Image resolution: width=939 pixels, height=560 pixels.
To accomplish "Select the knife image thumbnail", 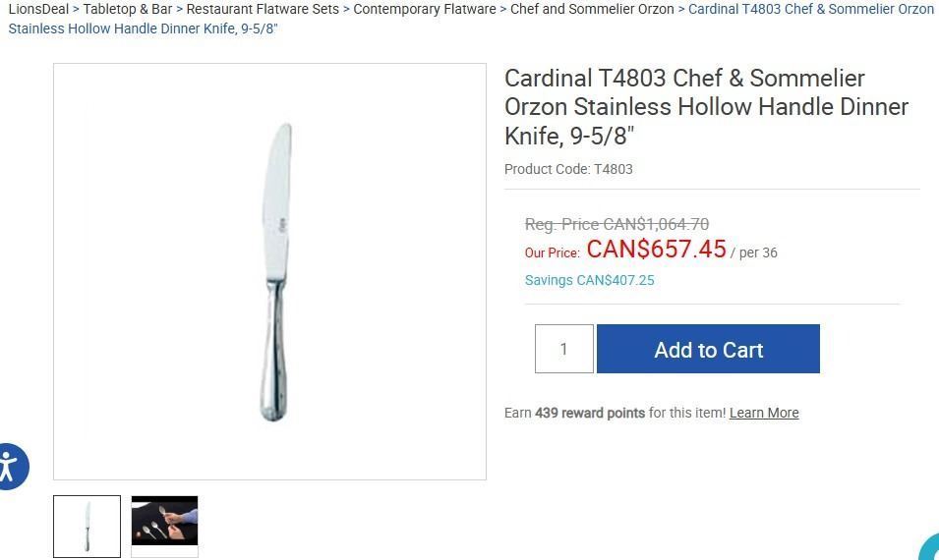I will [87, 527].
